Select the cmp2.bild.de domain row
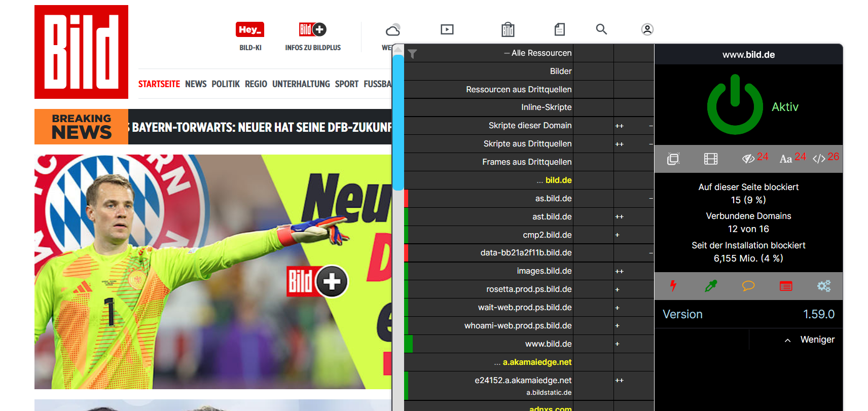The height and width of the screenshot is (411, 868). pyautogui.click(x=529, y=235)
